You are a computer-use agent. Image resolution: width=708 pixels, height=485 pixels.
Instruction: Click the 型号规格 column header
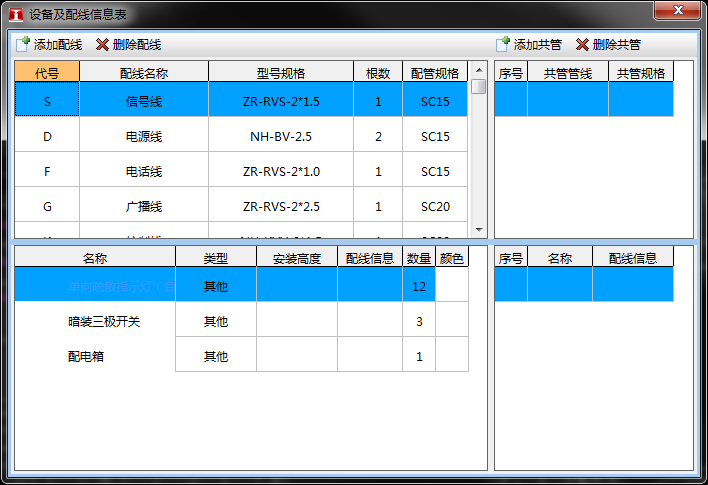[281, 72]
